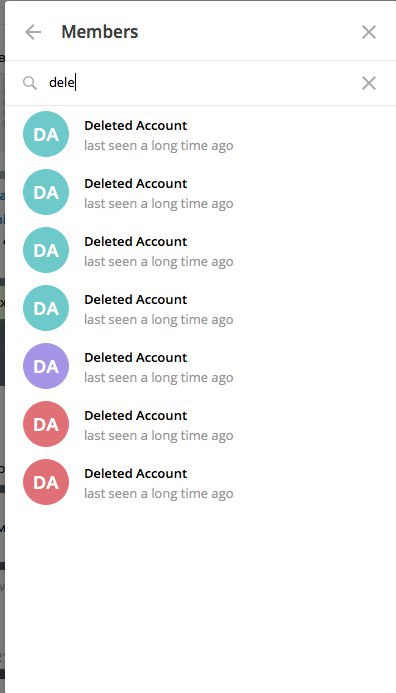Open the last Deleted Account name
This screenshot has height=693, width=396.
(x=136, y=473)
